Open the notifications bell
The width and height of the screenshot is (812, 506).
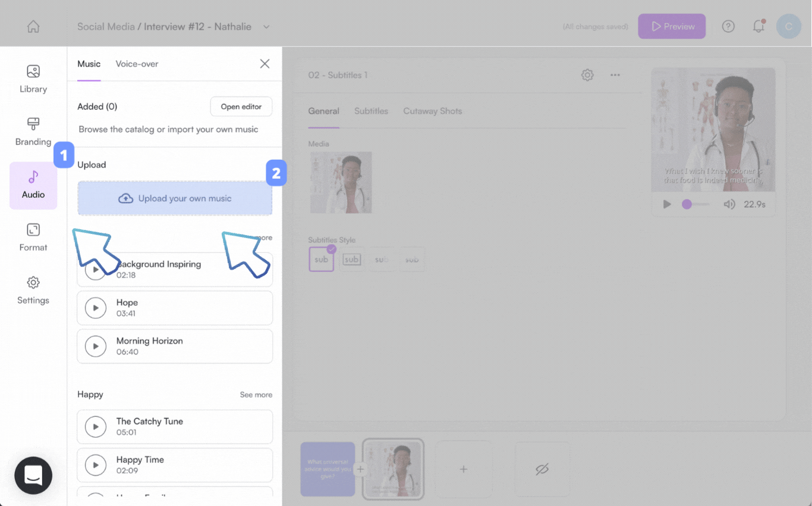tap(759, 27)
